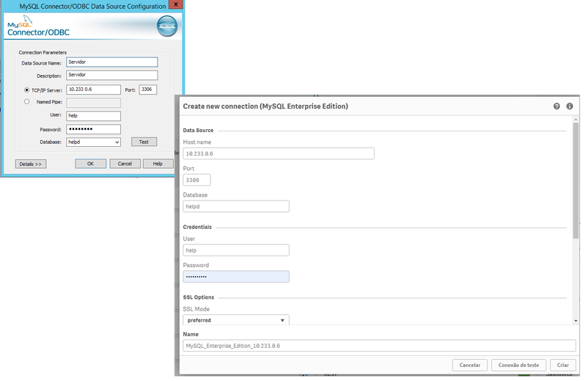Click the Cancelar button
This screenshot has width=588, height=381.
[469, 365]
